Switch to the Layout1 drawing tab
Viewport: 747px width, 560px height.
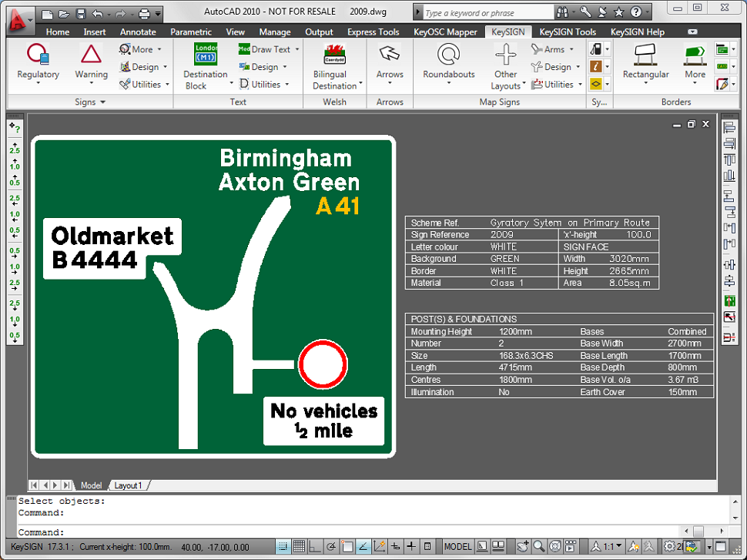click(x=128, y=485)
